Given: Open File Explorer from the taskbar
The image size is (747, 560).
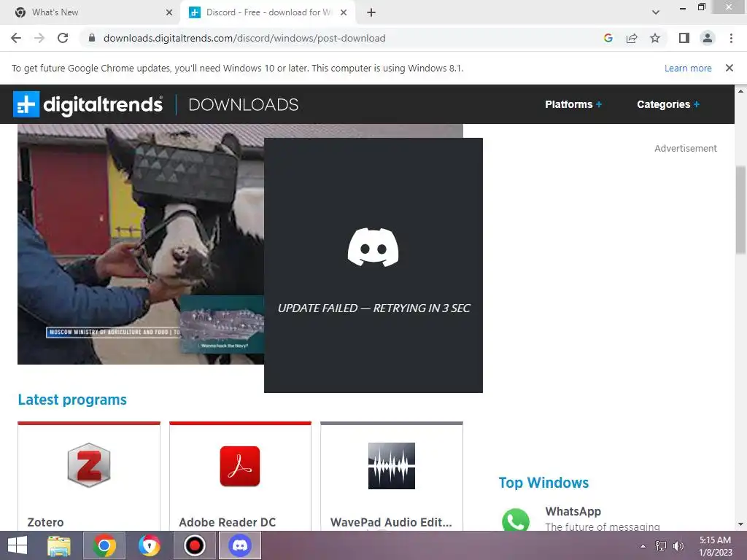Looking at the screenshot, I should [x=59, y=545].
